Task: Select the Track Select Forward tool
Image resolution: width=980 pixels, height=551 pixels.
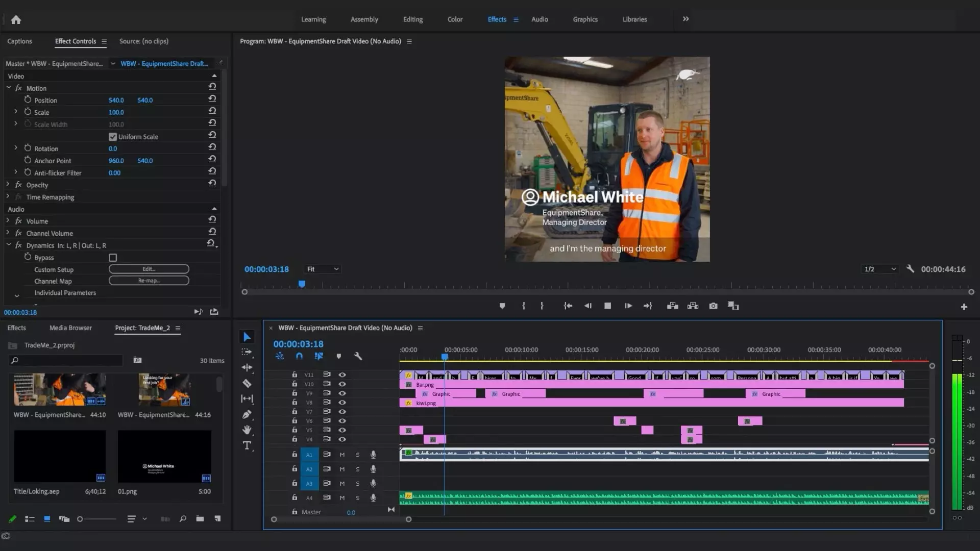Action: (247, 352)
